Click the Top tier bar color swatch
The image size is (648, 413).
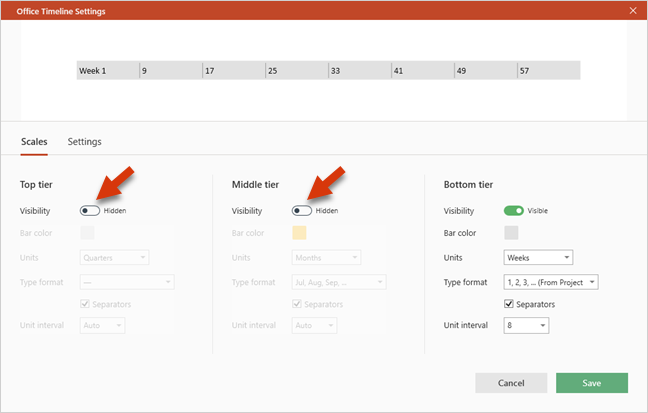click(87, 233)
